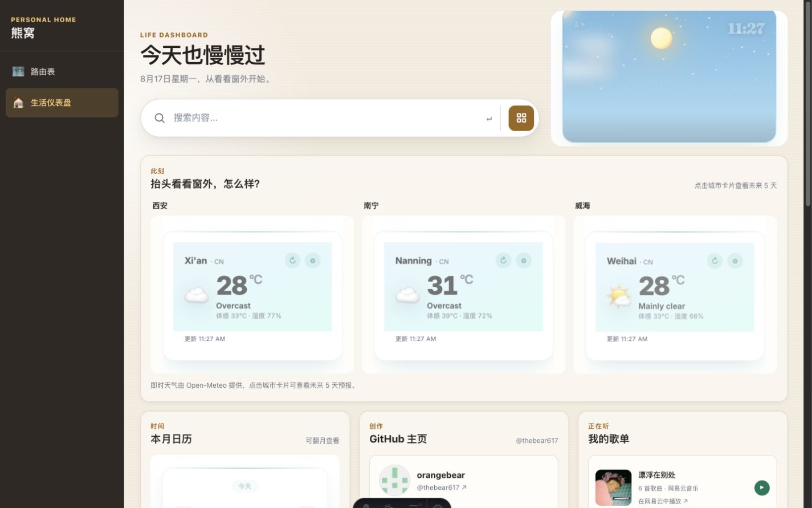Click the page vertical scrollbar
Image resolution: width=812 pixels, height=508 pixels.
pyautogui.click(x=807, y=103)
